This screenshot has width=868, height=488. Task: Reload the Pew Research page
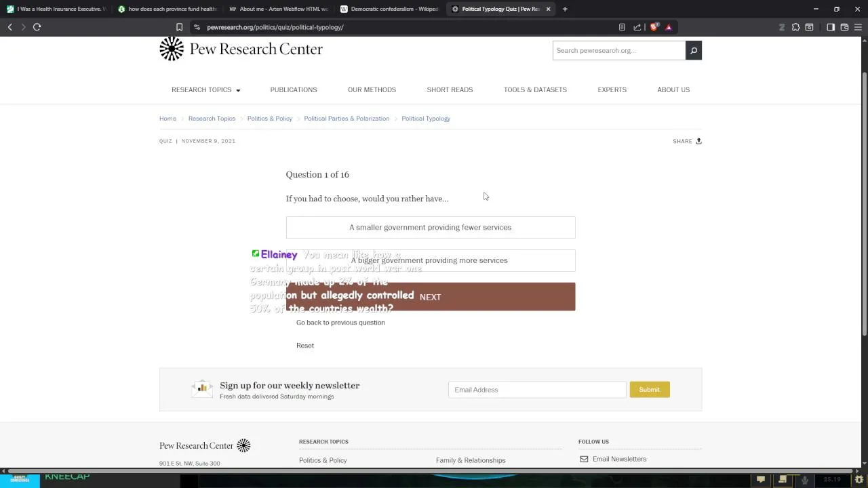[37, 27]
